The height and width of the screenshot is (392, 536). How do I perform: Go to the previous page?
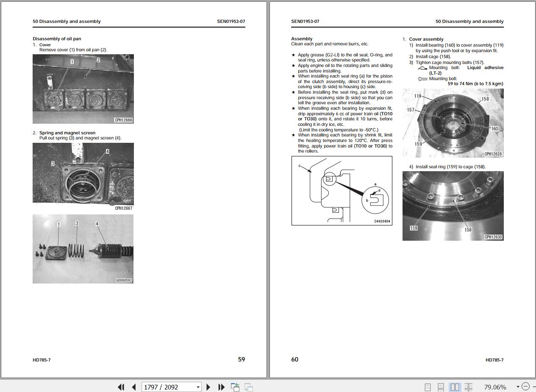pyautogui.click(x=134, y=387)
